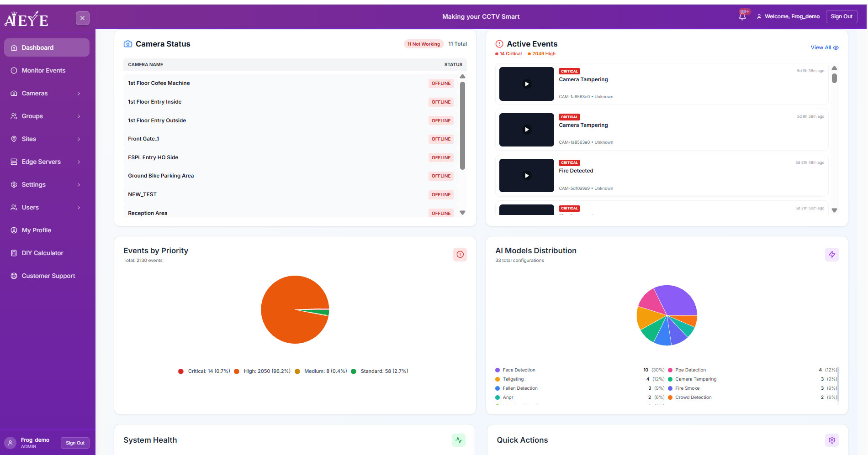Click Sign Out in top header
The height and width of the screenshot is (455, 868).
pyautogui.click(x=841, y=16)
